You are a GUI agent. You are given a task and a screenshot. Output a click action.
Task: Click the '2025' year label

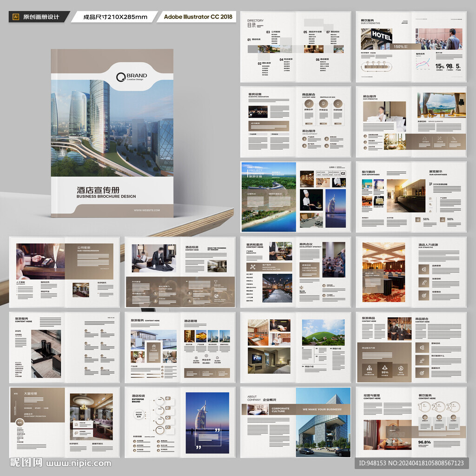pos(18,331)
